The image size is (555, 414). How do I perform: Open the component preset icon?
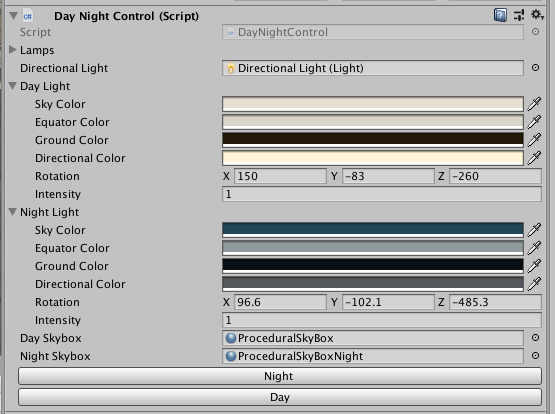pyautogui.click(x=519, y=16)
